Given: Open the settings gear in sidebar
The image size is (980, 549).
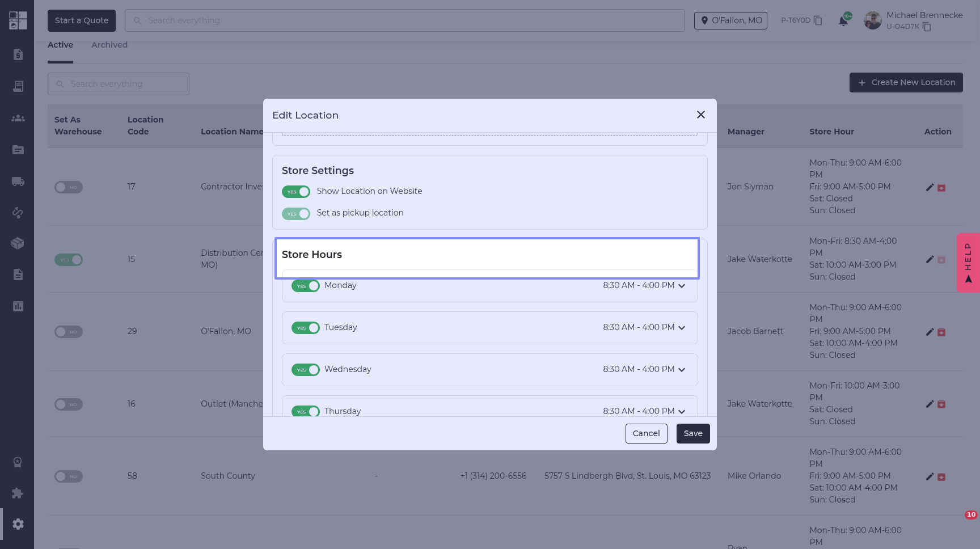Looking at the screenshot, I should [x=18, y=524].
